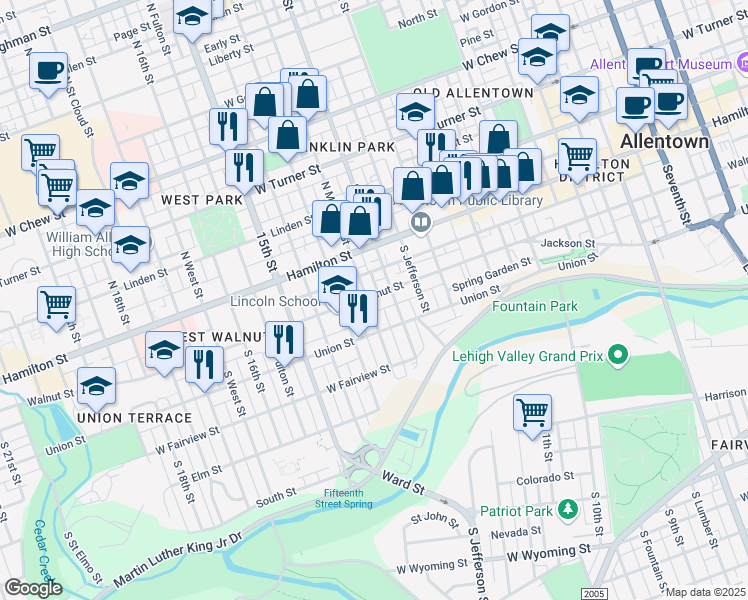
Task: Open the shopping bag marker directly above the library icon
Action: (412, 186)
